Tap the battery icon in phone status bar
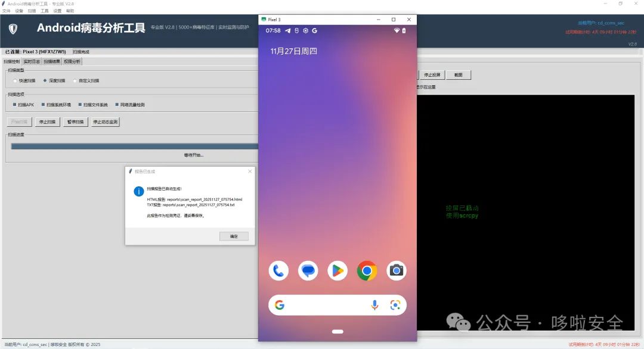Screen dimensions: 644x349 pos(404,31)
